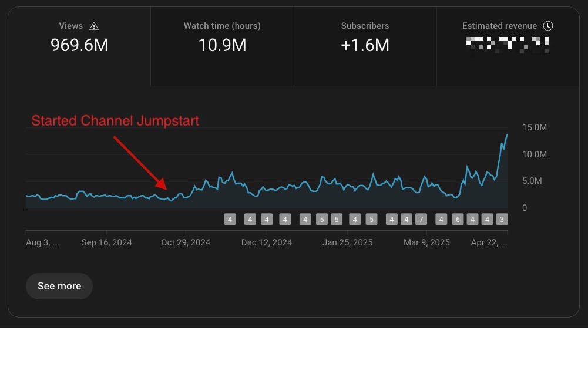Select the "7" video marker near Mar 9
Image resolution: width=588 pixels, height=384 pixels.
[421, 219]
